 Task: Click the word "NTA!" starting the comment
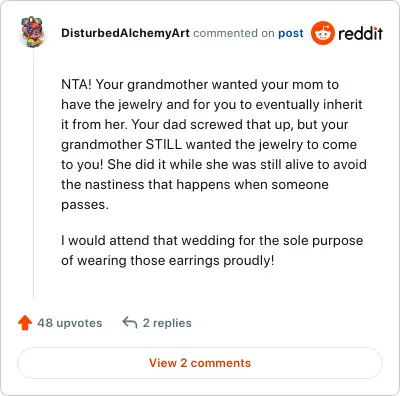tap(76, 84)
